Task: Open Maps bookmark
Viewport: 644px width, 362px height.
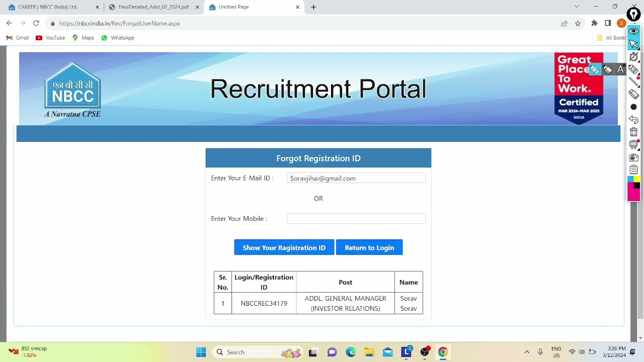Action: point(83,38)
